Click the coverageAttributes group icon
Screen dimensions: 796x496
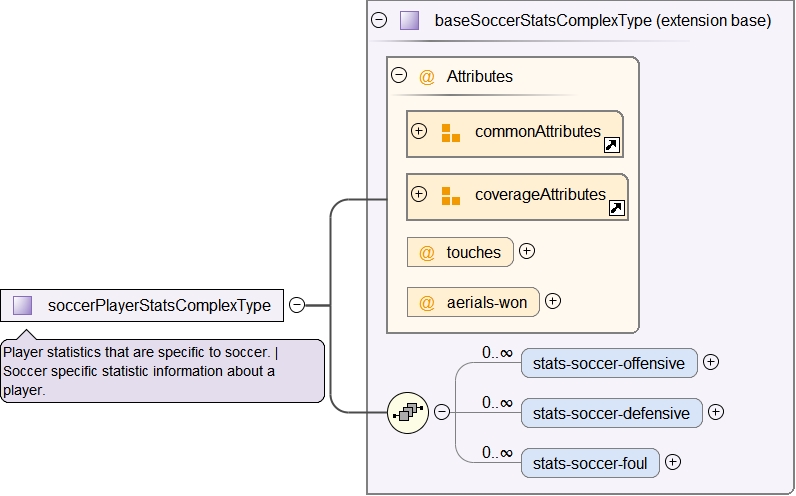tap(450, 195)
